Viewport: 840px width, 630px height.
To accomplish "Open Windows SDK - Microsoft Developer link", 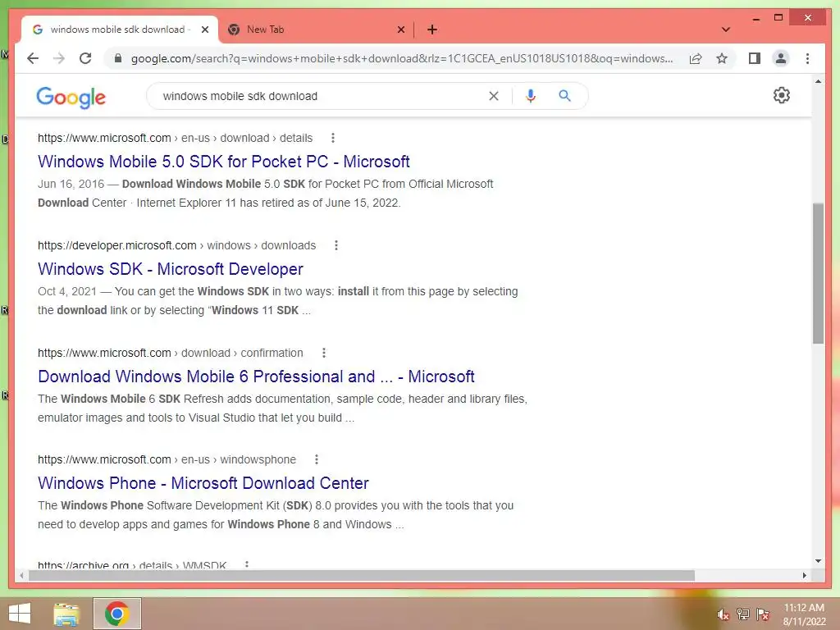I will (x=171, y=269).
